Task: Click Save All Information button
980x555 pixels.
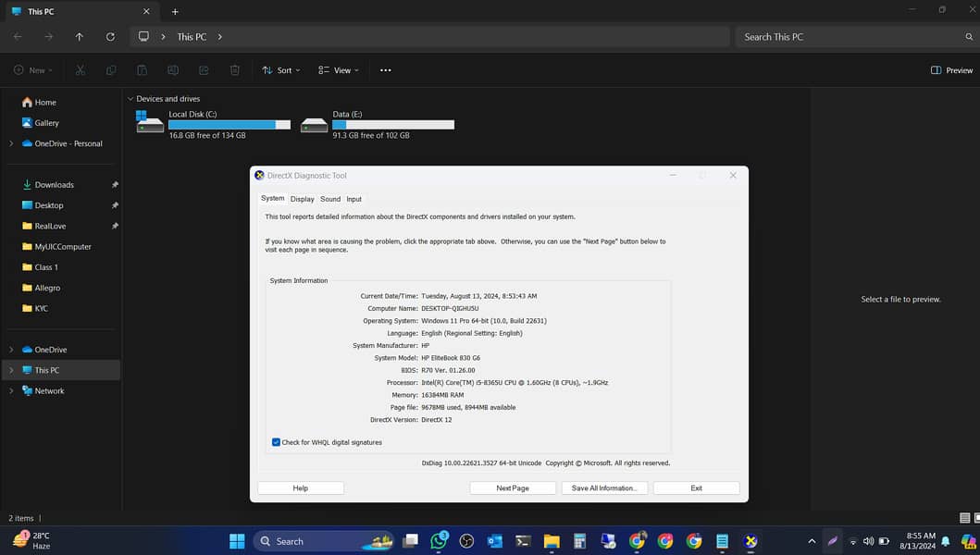Action: (603, 488)
